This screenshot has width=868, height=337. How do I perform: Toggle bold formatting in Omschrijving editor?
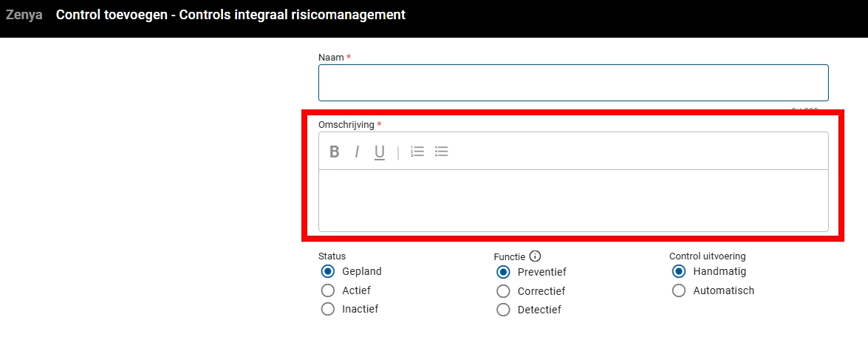(335, 152)
